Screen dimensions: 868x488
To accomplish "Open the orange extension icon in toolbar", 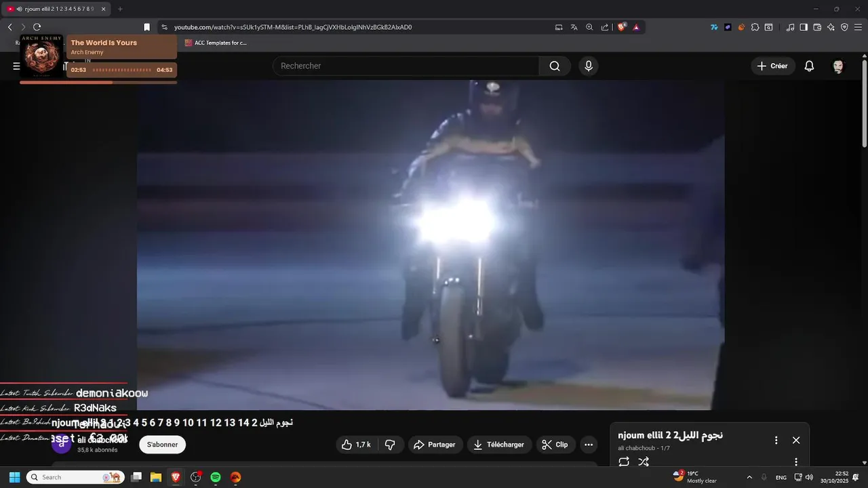I will click(741, 27).
